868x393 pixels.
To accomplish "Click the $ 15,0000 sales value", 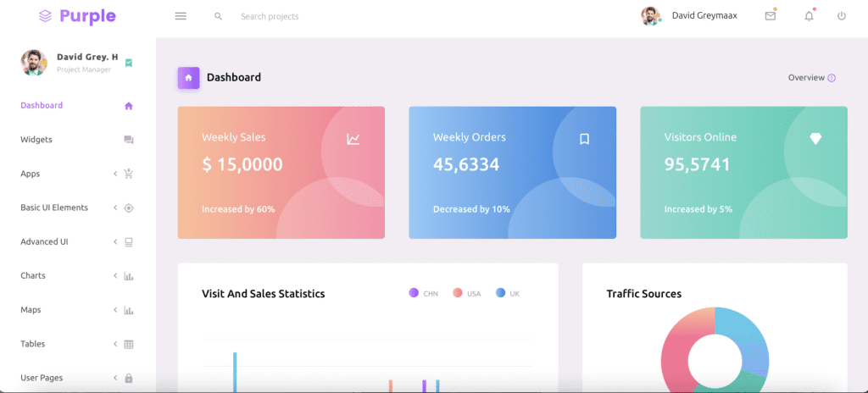I will pyautogui.click(x=242, y=164).
